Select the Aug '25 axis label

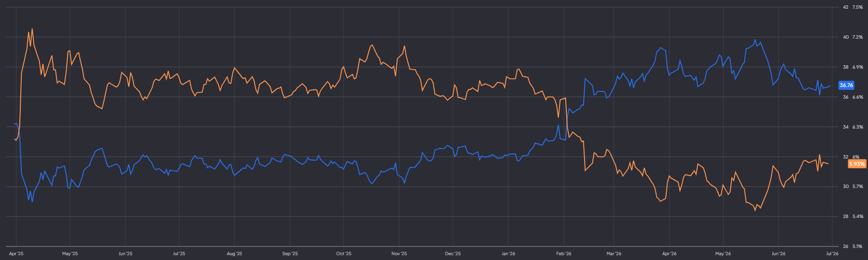(235, 254)
